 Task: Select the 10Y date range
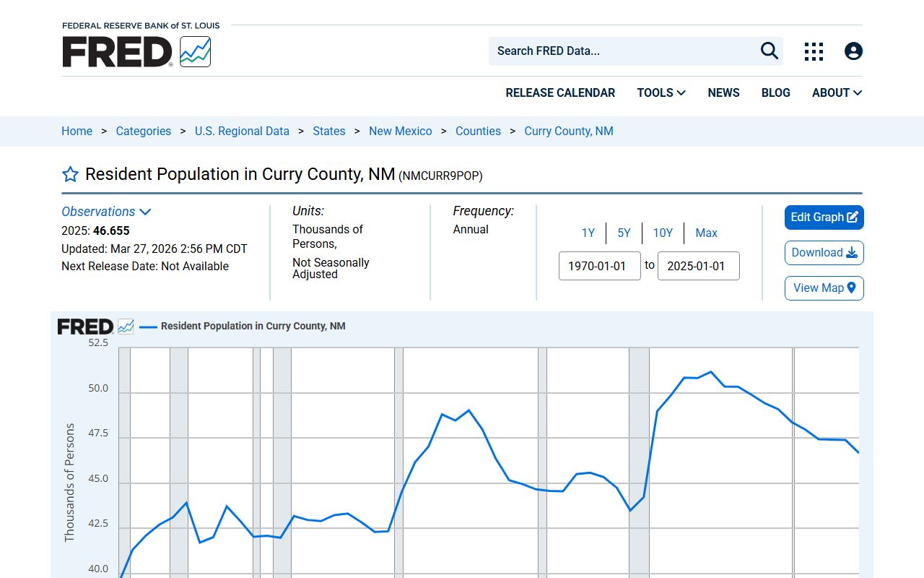[663, 233]
